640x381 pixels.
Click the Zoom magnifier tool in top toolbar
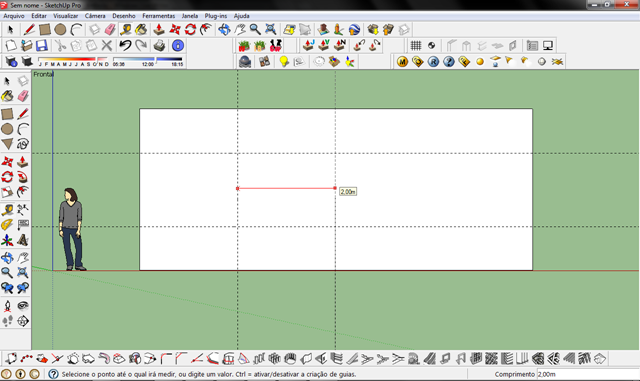255,29
